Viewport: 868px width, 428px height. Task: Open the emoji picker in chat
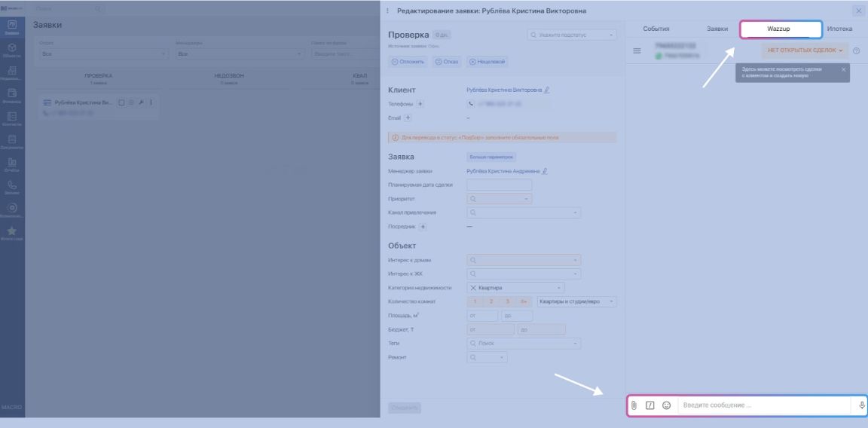click(666, 405)
